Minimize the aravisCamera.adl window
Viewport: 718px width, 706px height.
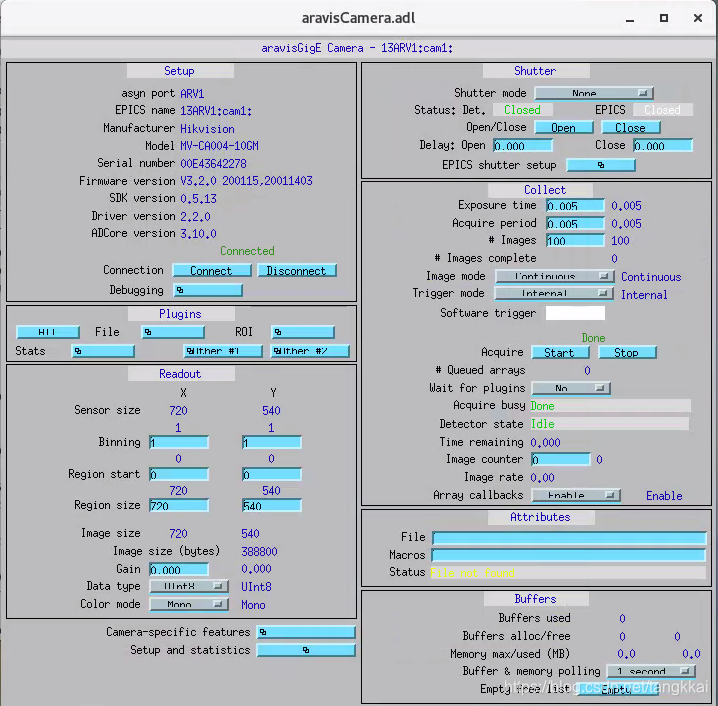point(630,18)
